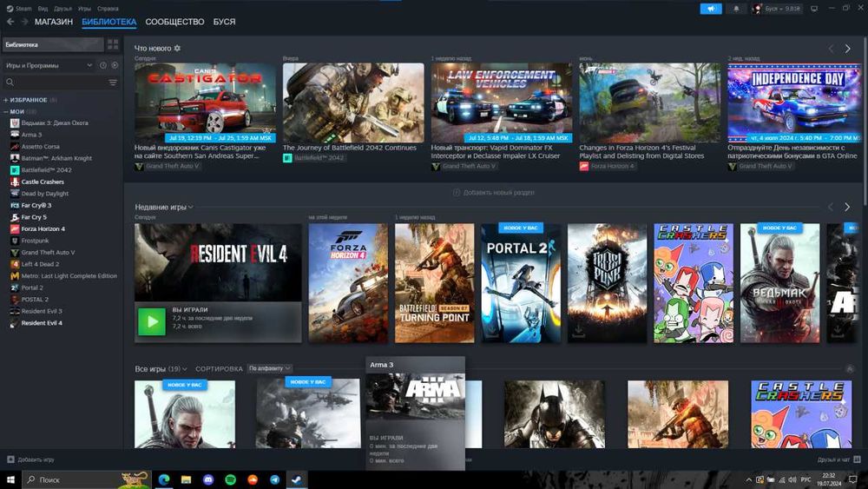Toggle the ready-to-play filter icon
This screenshot has width=868, height=489.
[x=115, y=65]
